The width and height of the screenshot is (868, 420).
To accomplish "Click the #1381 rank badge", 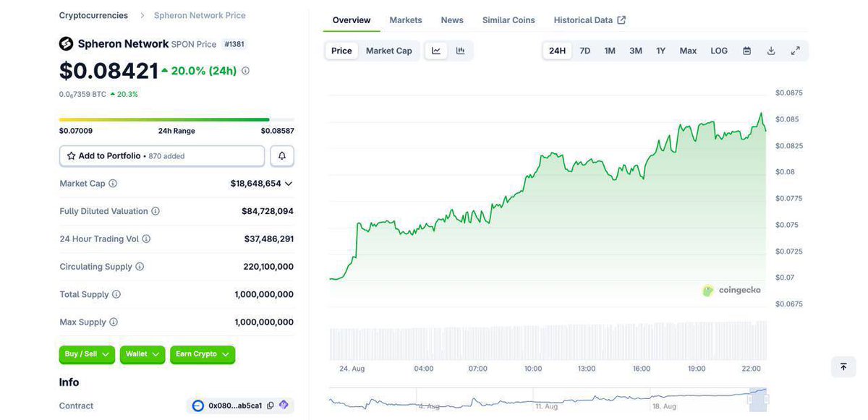I will click(234, 44).
